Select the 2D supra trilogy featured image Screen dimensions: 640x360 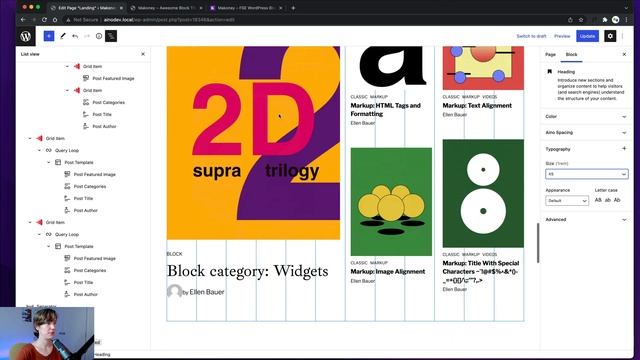(253, 143)
